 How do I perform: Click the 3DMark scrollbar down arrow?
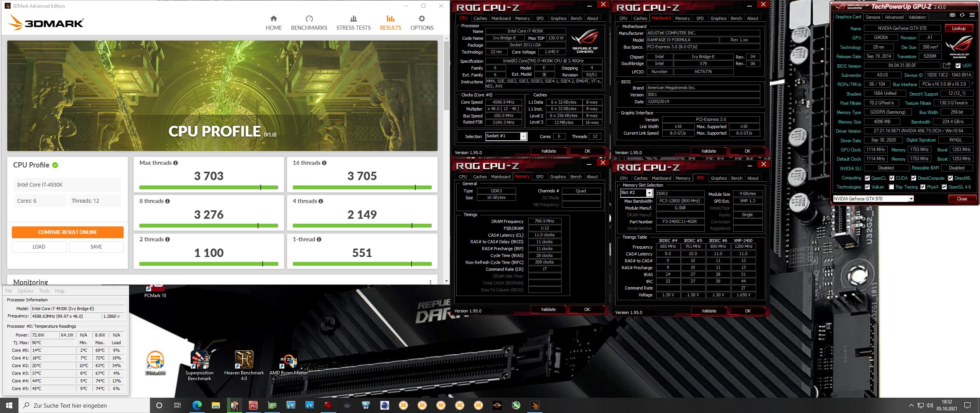pyautogui.click(x=446, y=281)
